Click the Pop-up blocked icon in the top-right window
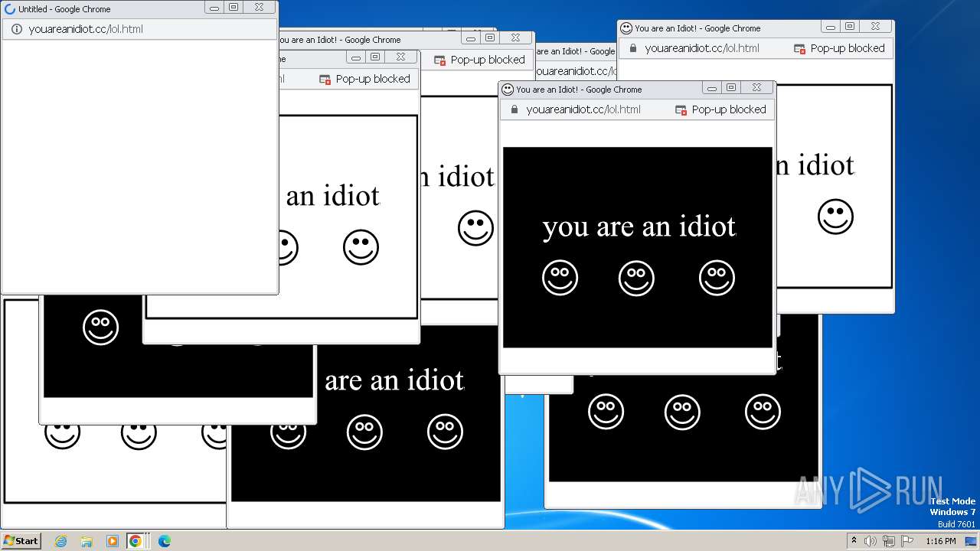This screenshot has height=551, width=980. click(x=799, y=49)
